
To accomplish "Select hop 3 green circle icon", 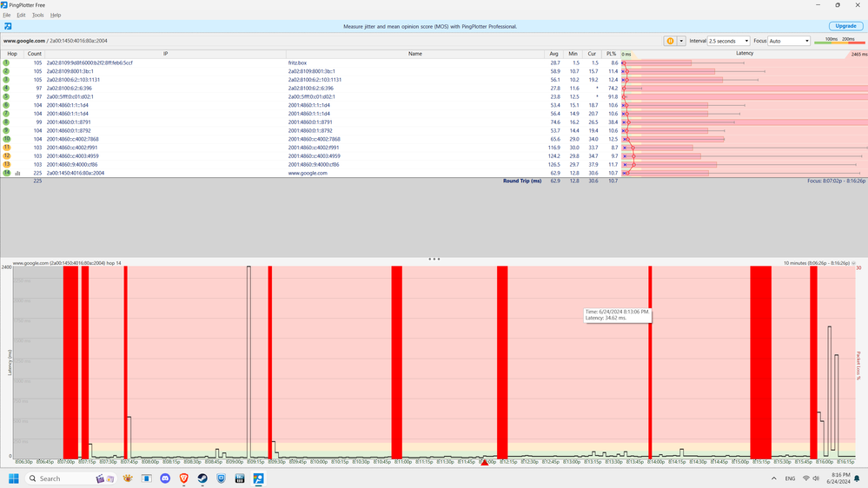I will coord(6,80).
